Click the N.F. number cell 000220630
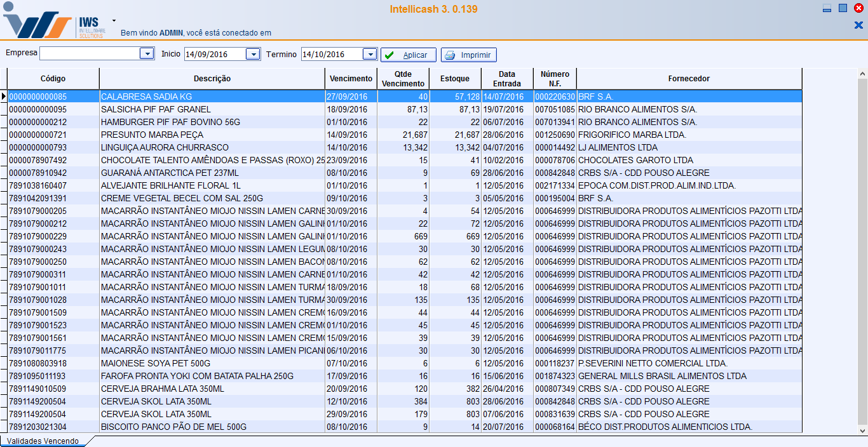Image resolution: width=868 pixels, height=447 pixels. pos(555,97)
